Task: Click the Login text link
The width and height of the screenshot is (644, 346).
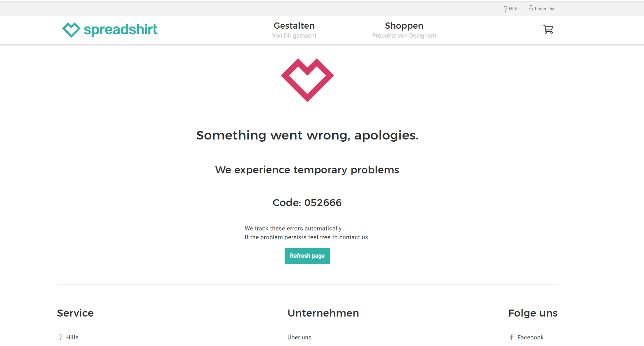Action: [x=540, y=9]
